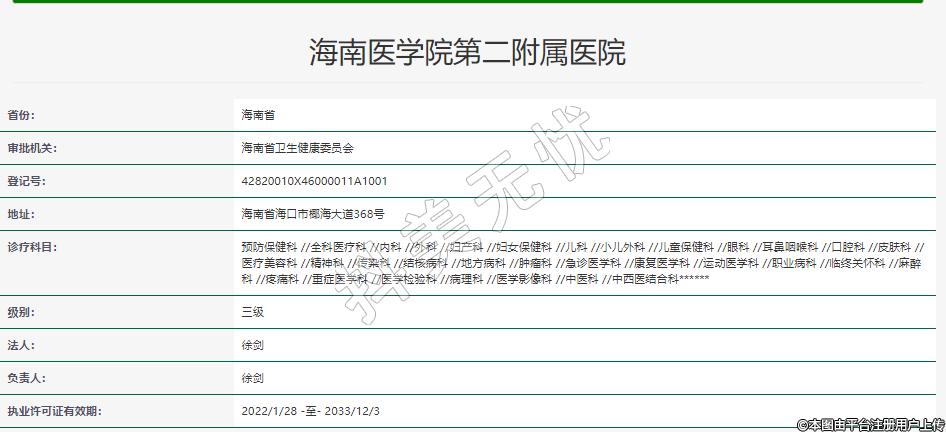Click the 海南省 province value

coord(258,115)
